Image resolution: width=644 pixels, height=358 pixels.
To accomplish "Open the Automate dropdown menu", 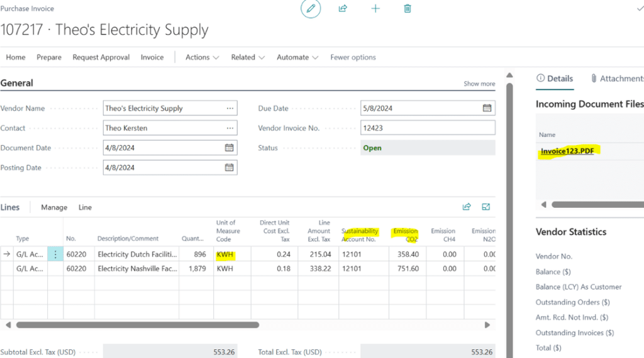I will pos(297,57).
